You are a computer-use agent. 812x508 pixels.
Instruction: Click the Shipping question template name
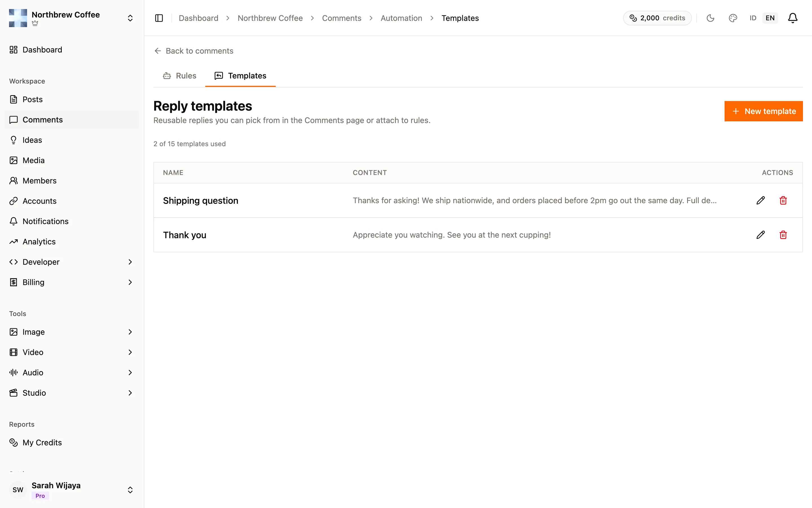tap(201, 201)
